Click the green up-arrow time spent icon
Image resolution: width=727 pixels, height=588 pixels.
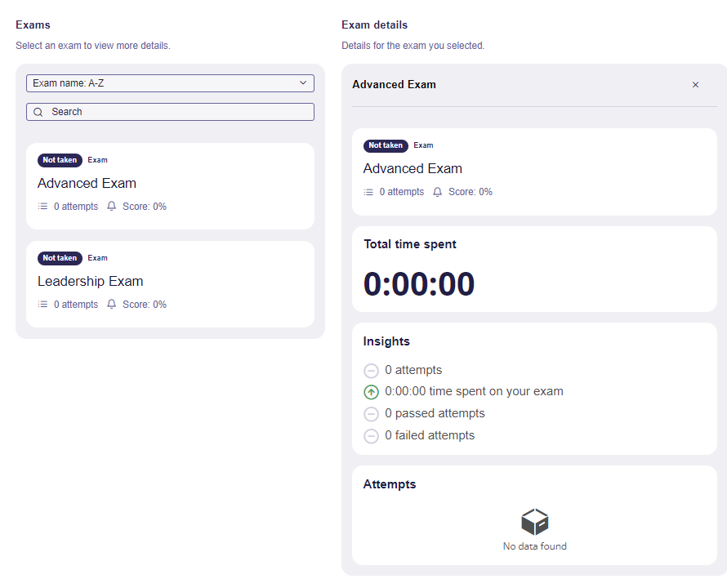pos(371,392)
